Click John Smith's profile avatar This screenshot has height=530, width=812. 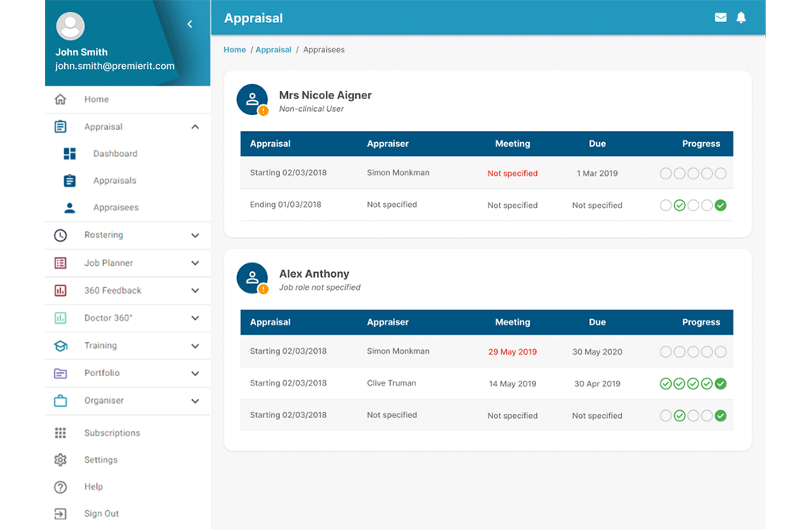tap(71, 26)
